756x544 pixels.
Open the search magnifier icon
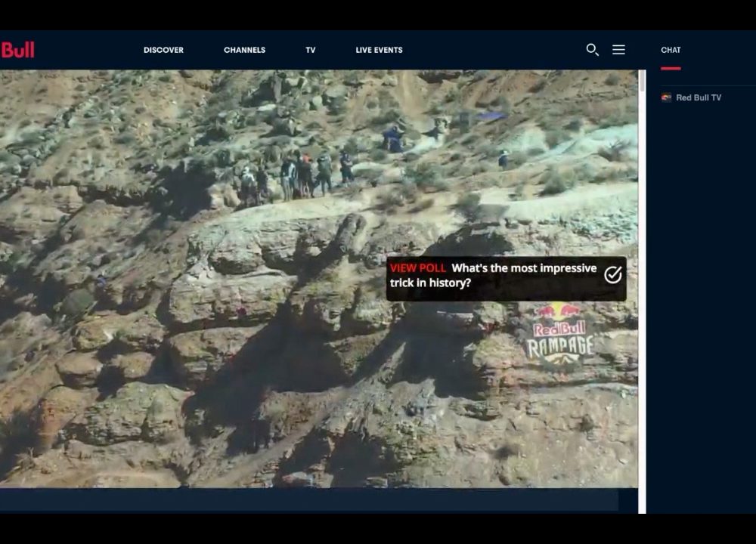[x=593, y=50]
